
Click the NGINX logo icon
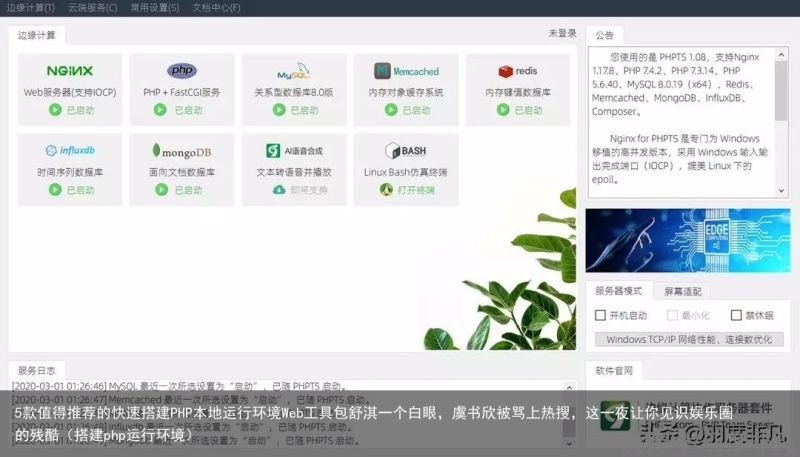click(70, 71)
